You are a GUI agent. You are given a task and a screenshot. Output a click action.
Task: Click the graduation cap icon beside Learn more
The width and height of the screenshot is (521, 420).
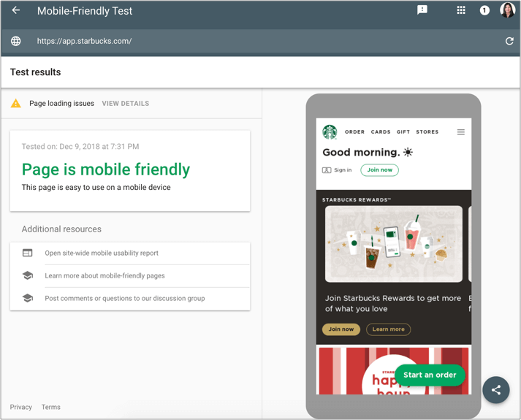point(27,275)
